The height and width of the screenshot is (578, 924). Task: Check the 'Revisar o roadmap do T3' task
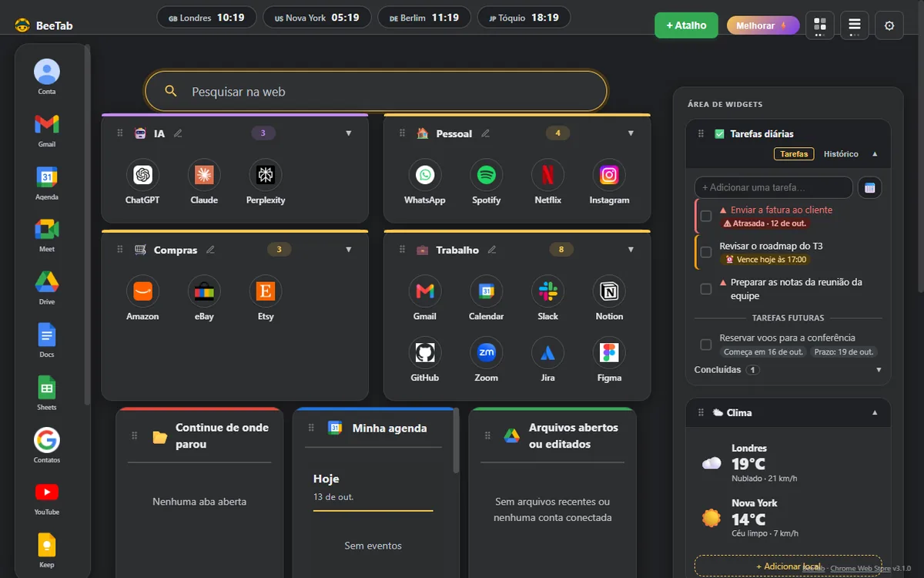coord(705,252)
